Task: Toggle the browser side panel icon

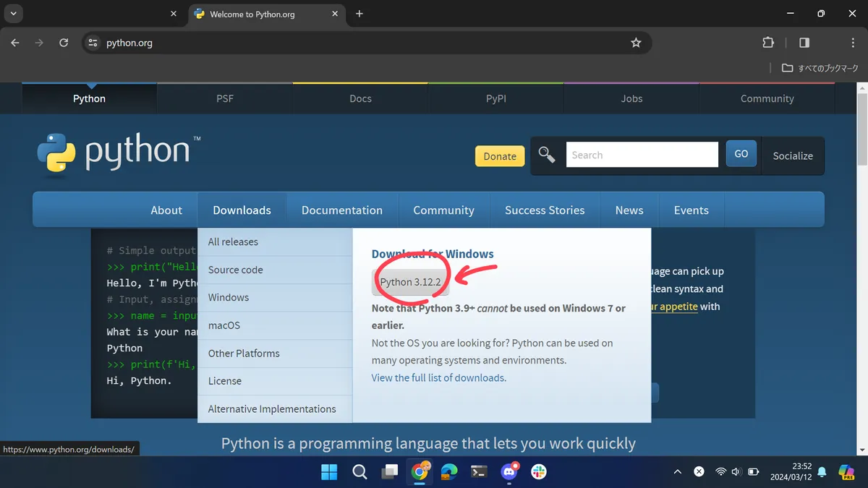Action: 804,43
